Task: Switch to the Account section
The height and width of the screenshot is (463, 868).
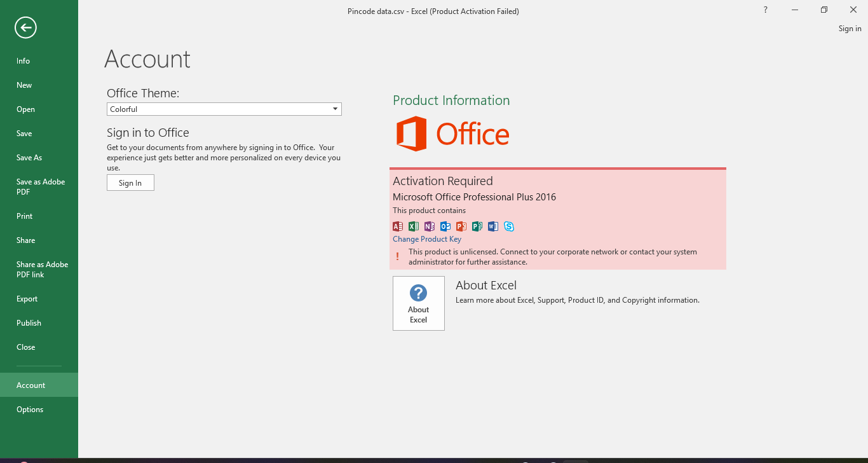Action: pos(31,385)
